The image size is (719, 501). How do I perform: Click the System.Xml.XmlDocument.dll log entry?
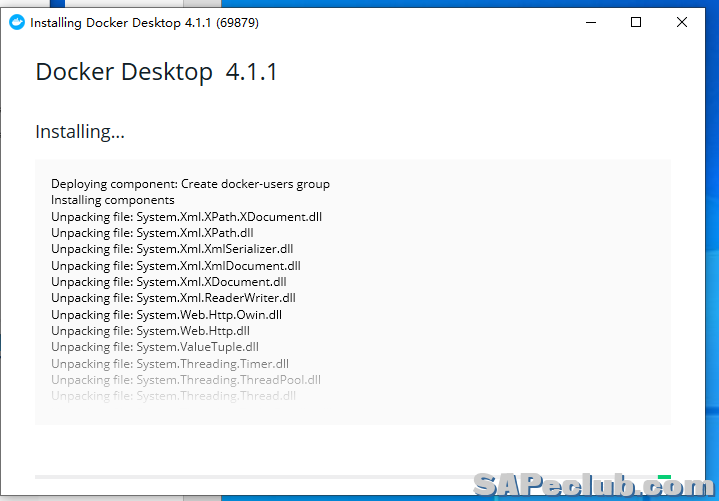point(176,266)
